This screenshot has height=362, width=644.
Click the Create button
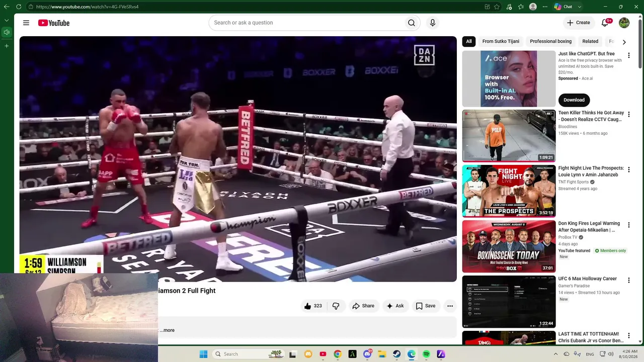click(579, 23)
